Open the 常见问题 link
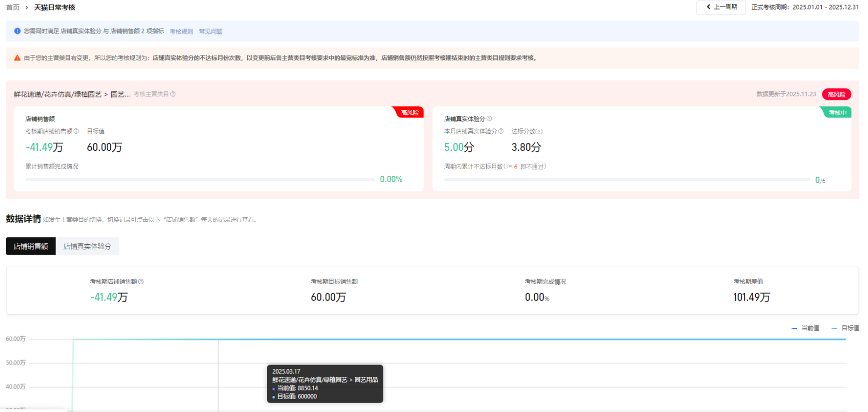Screen dimensions: 868x412 pyautogui.click(x=211, y=31)
